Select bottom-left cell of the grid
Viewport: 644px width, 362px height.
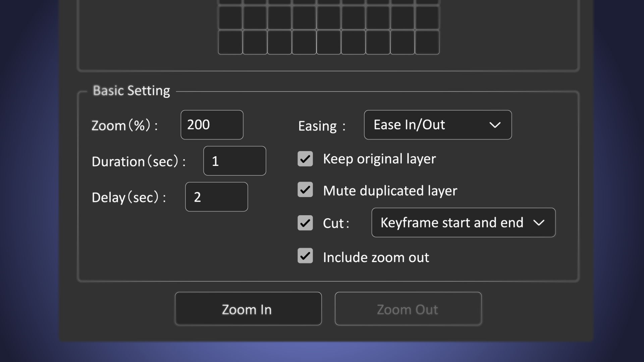pyautogui.click(x=230, y=42)
